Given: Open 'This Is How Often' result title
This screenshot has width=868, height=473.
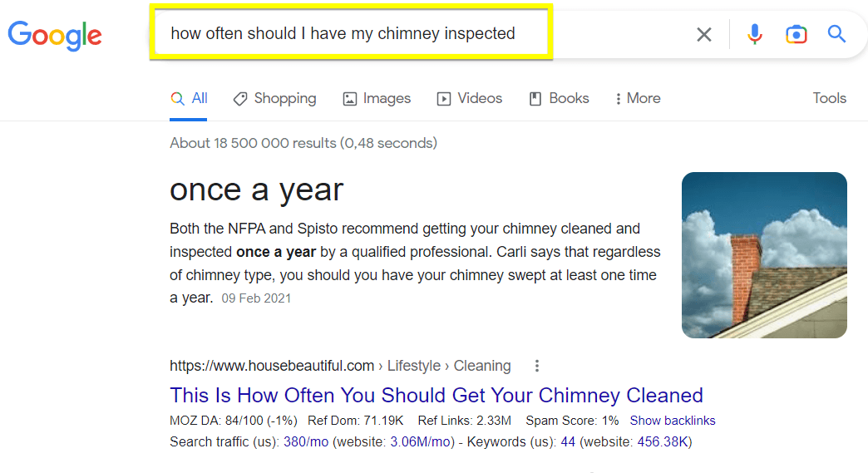Looking at the screenshot, I should (x=436, y=395).
